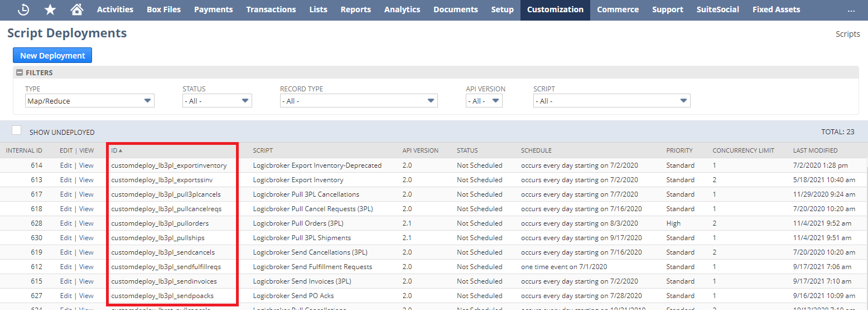Go to the Home house icon
868x312 pixels.
[77, 9]
